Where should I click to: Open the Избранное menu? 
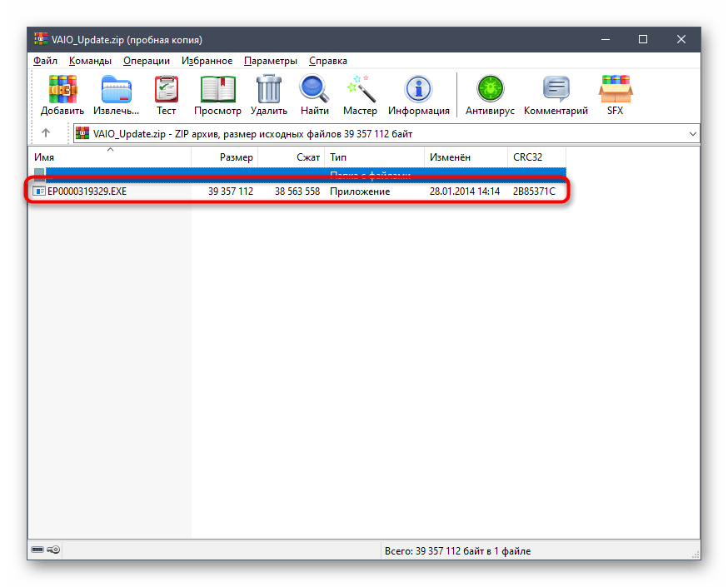(x=207, y=61)
